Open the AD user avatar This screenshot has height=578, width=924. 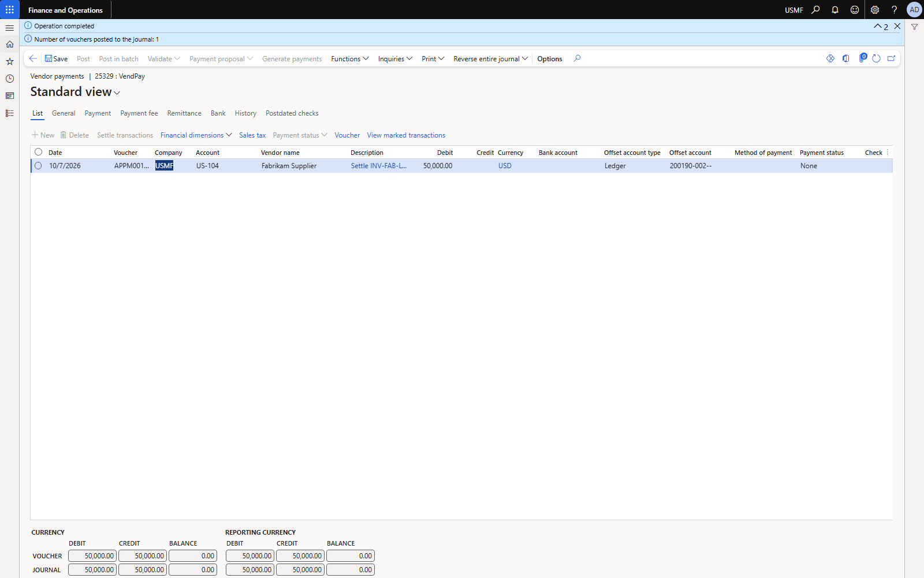tap(914, 10)
